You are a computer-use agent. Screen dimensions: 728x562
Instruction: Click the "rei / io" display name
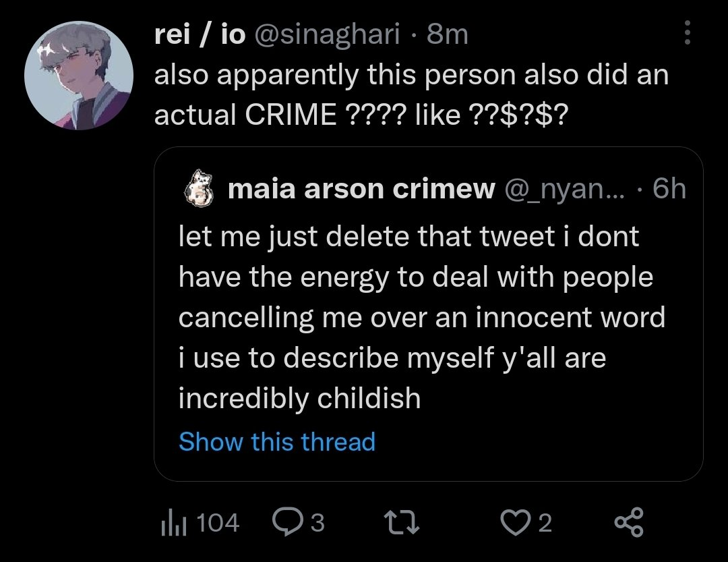pos(200,34)
